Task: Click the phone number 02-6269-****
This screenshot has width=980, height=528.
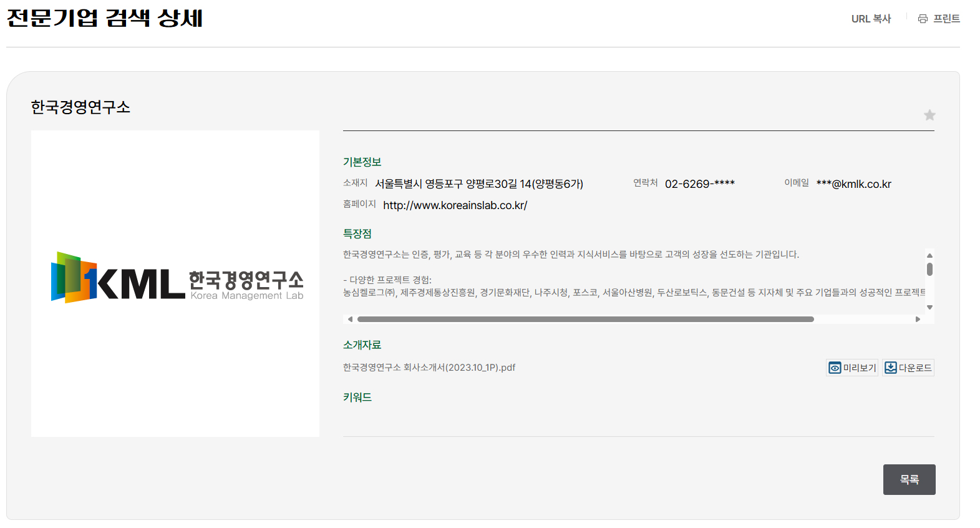Action: click(700, 184)
